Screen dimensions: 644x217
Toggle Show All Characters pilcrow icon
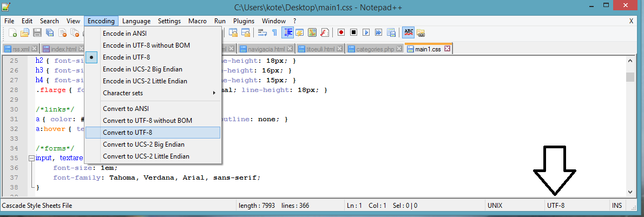[275, 32]
